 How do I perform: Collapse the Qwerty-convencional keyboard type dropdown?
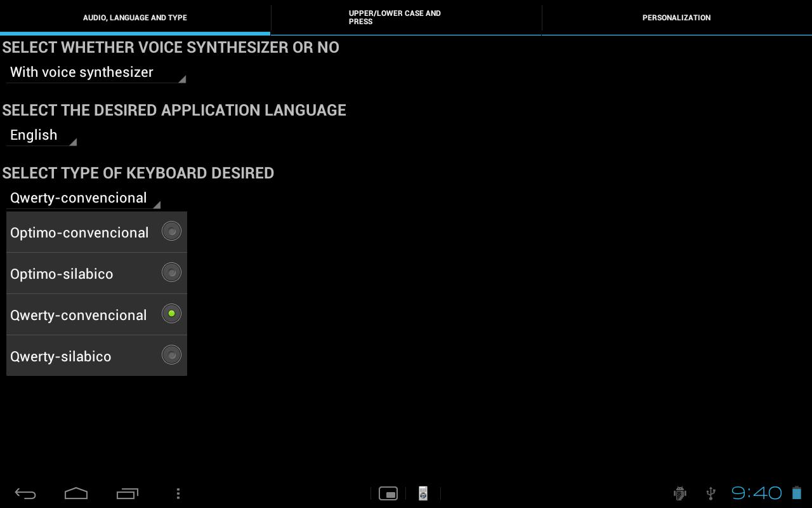(x=83, y=198)
